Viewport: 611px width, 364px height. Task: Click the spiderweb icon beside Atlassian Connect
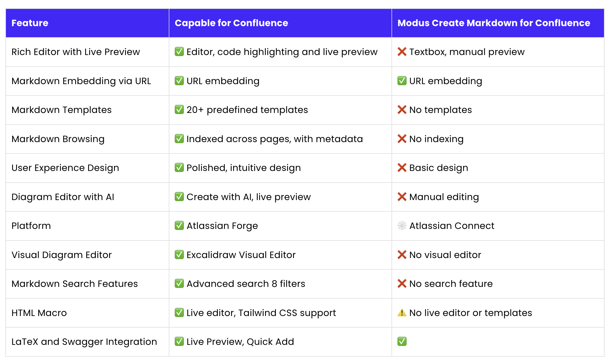tap(402, 225)
